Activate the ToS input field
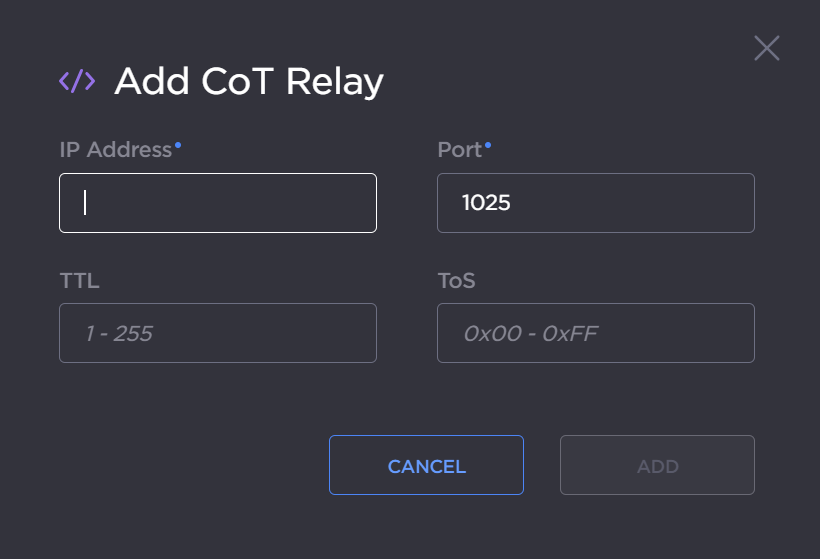Screen dimensions: 820x559 pos(595,333)
